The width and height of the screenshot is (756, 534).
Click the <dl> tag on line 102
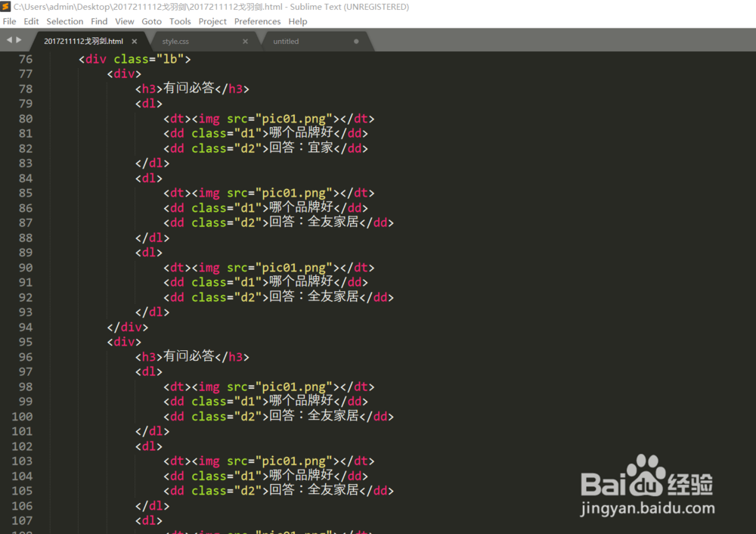(x=148, y=446)
